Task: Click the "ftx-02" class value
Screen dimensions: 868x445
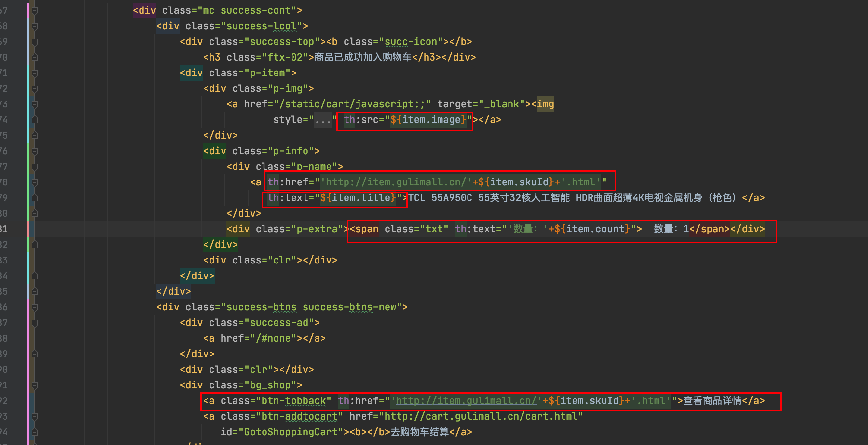Action: click(x=285, y=57)
